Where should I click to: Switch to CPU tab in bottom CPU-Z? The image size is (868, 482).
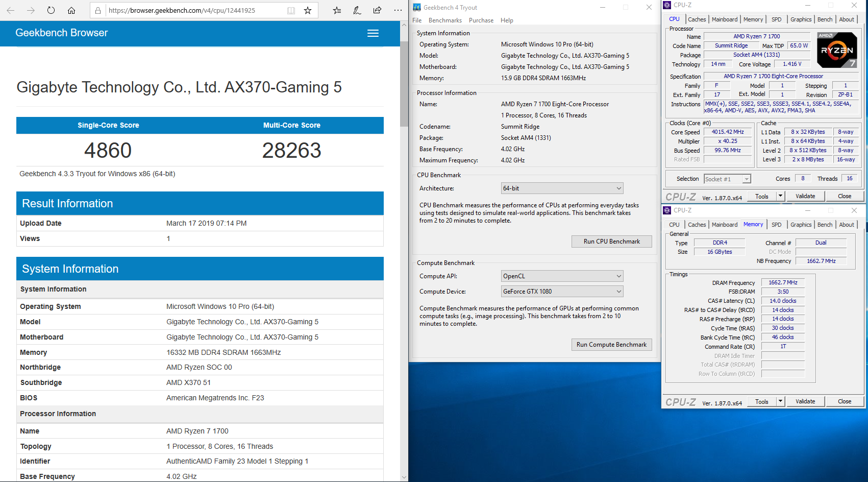[674, 225]
